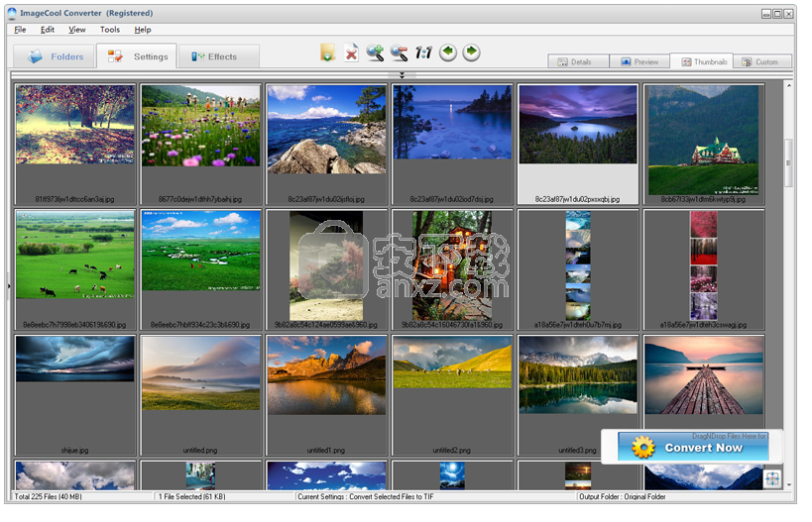
Task: Select the flower meadow thumbnail
Action: point(201,145)
